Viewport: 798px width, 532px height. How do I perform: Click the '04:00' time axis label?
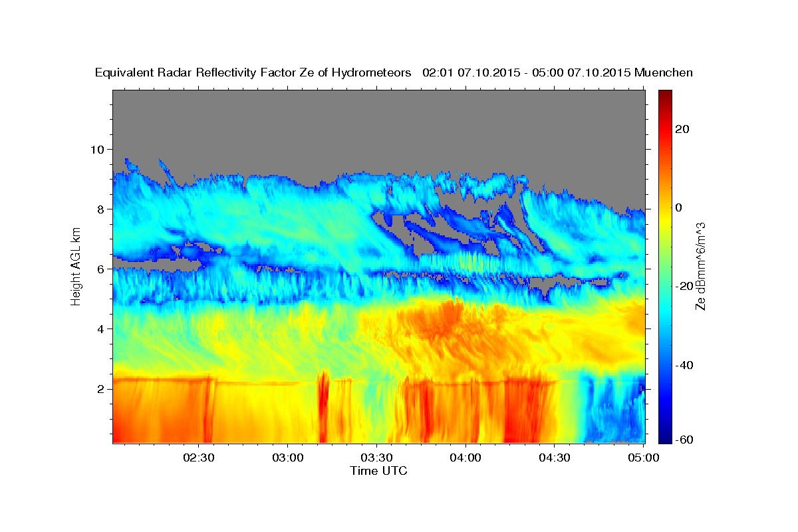click(465, 458)
